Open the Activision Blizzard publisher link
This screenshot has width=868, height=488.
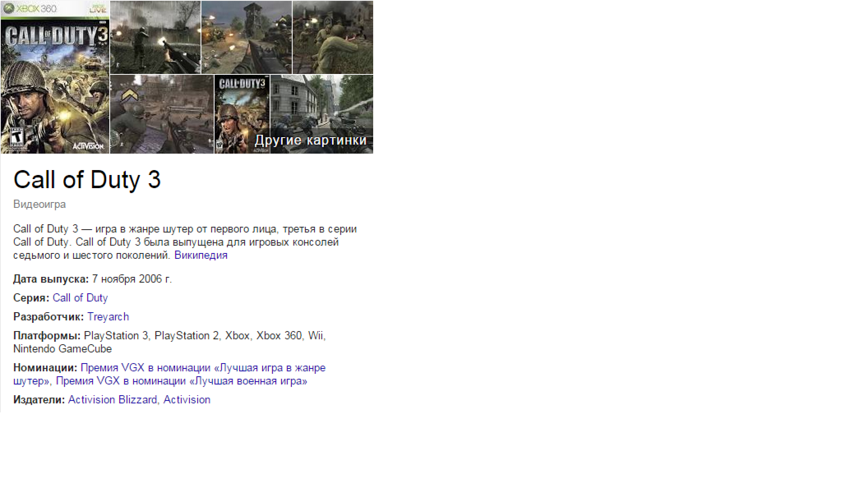click(x=113, y=400)
